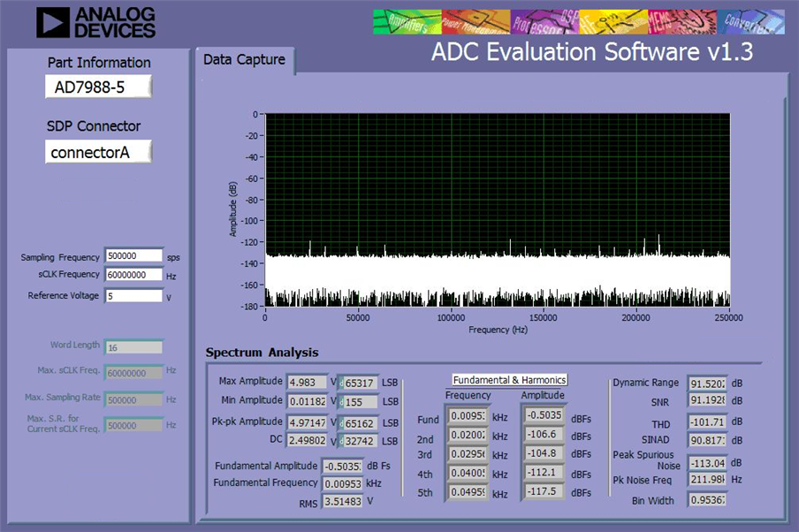Click the MEMS banner image
The height and width of the screenshot is (532, 799).
pyautogui.click(x=682, y=22)
